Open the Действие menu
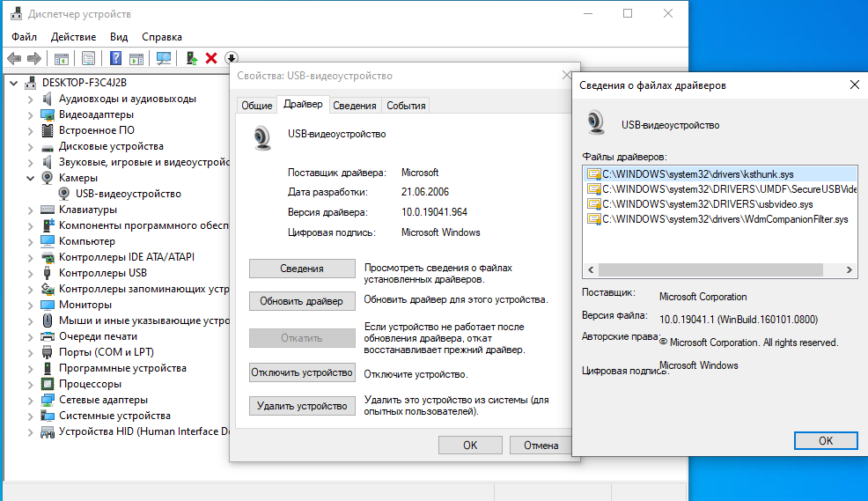Screen dimensions: 868x501 click(74, 37)
